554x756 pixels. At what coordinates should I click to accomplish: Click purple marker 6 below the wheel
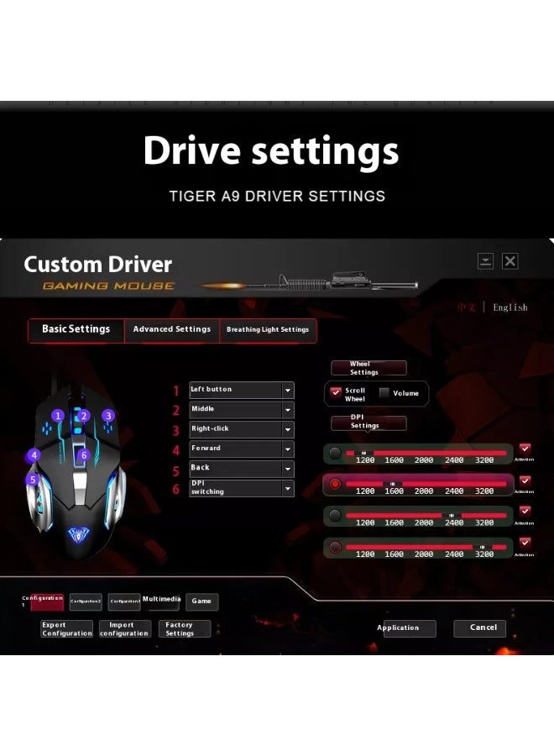(84, 455)
